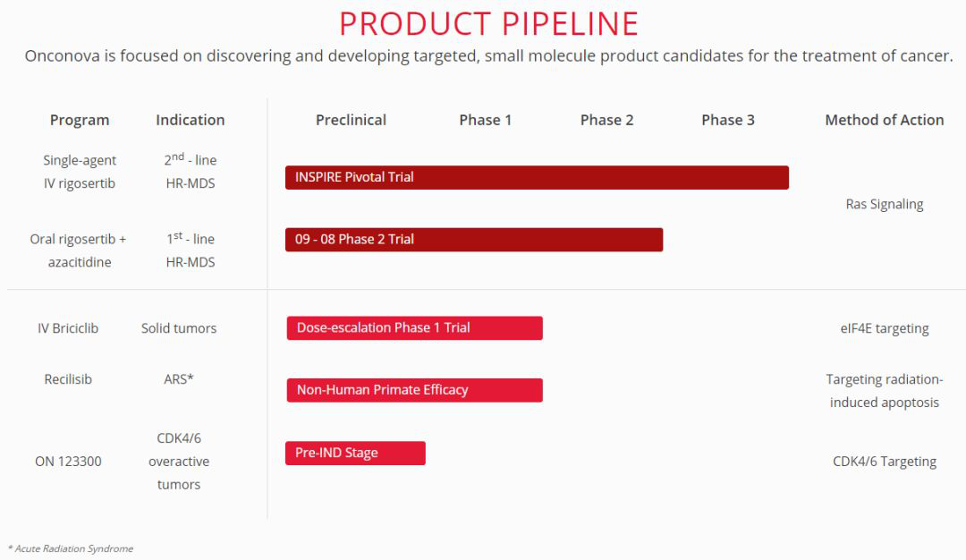Select the Method of Action header
Screen dimensions: 966x560
[885, 120]
